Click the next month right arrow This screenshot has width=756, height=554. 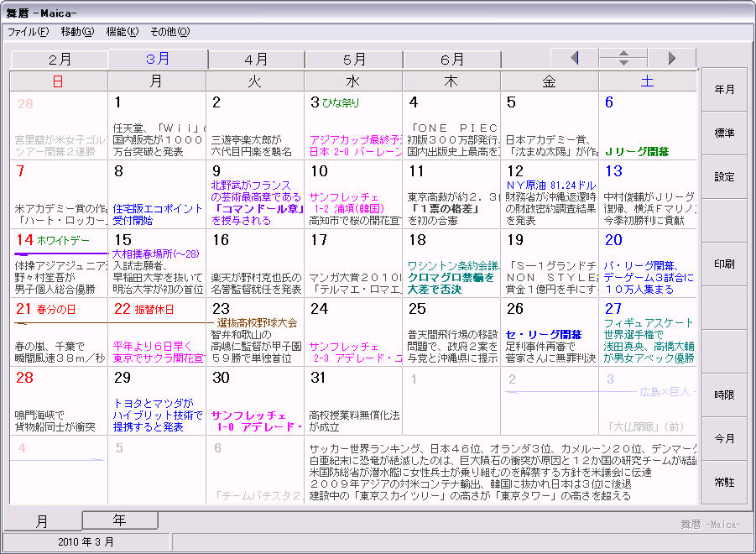click(672, 59)
